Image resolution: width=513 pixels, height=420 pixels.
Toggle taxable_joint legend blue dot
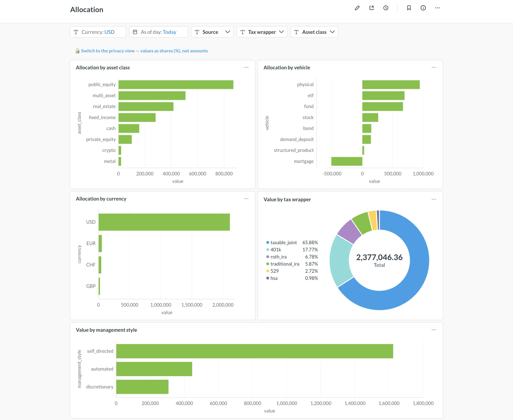pyautogui.click(x=268, y=242)
